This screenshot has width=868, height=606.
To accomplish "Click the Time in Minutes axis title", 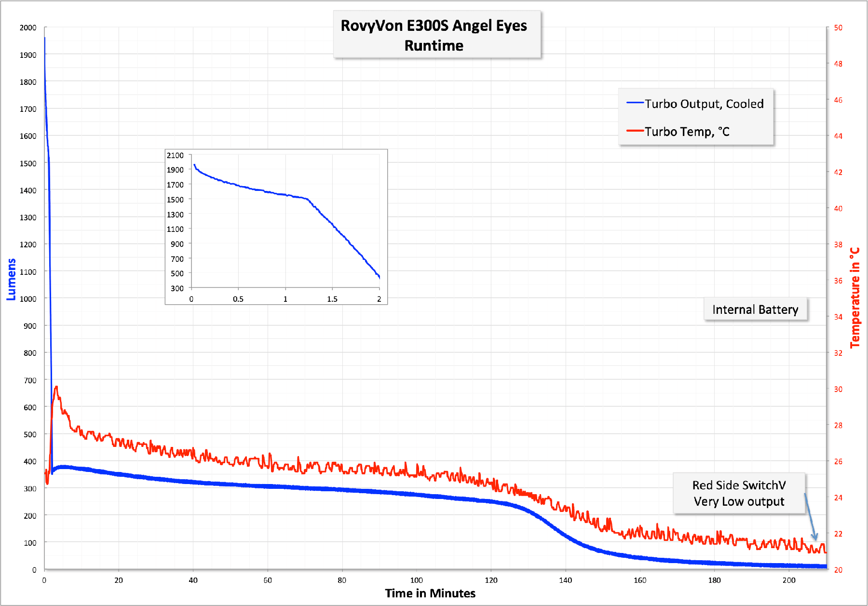I will 430,593.
